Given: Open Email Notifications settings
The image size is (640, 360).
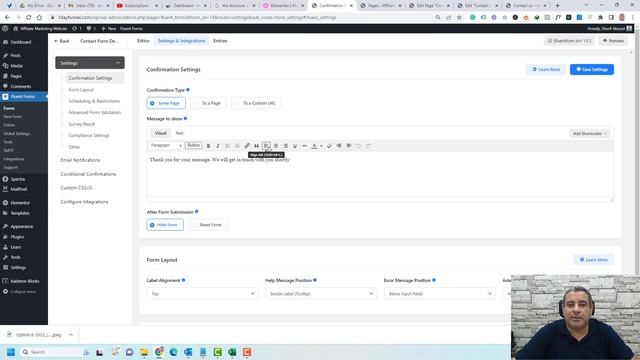Looking at the screenshot, I should pos(80,160).
